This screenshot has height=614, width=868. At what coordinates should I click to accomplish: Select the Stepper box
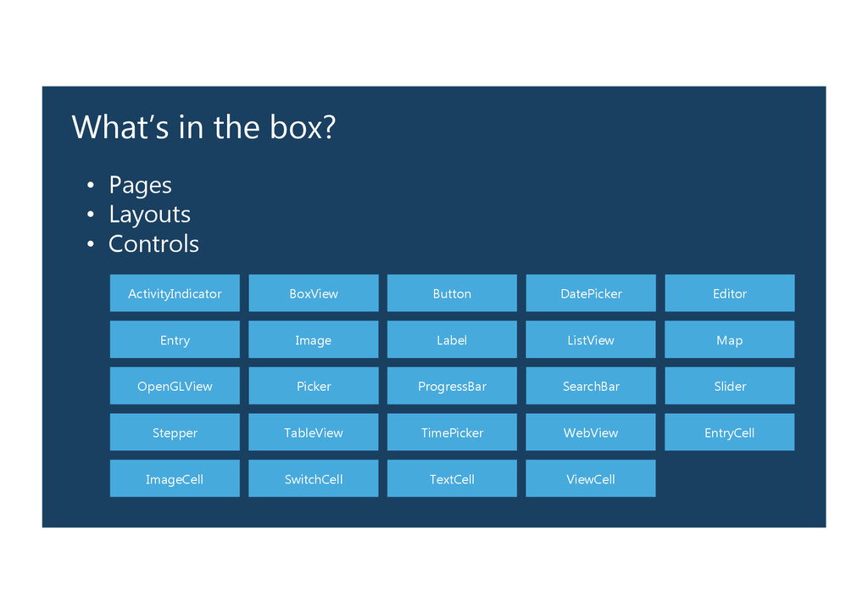[x=175, y=432]
